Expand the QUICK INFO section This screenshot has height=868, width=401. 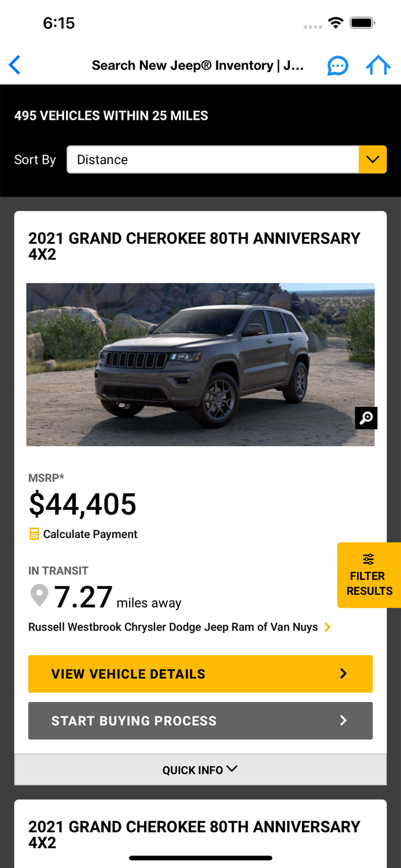click(200, 770)
